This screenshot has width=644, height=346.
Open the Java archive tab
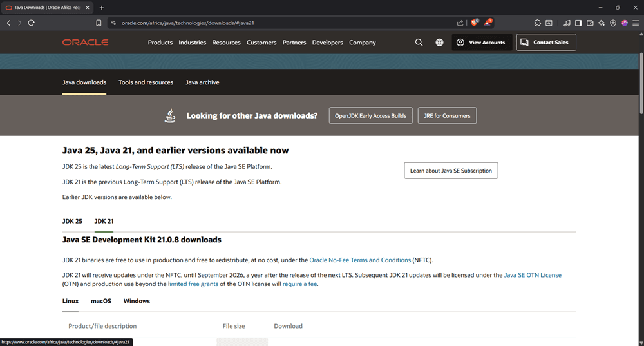(202, 82)
